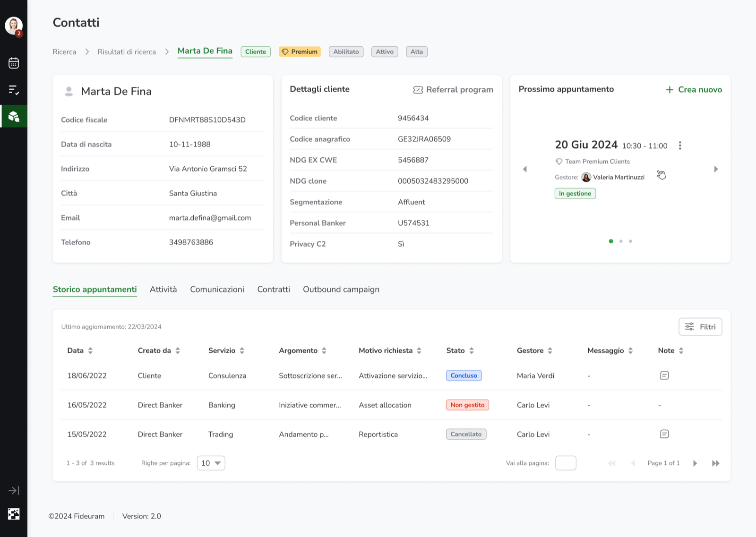Open the task checklist icon in sidebar

14,90
